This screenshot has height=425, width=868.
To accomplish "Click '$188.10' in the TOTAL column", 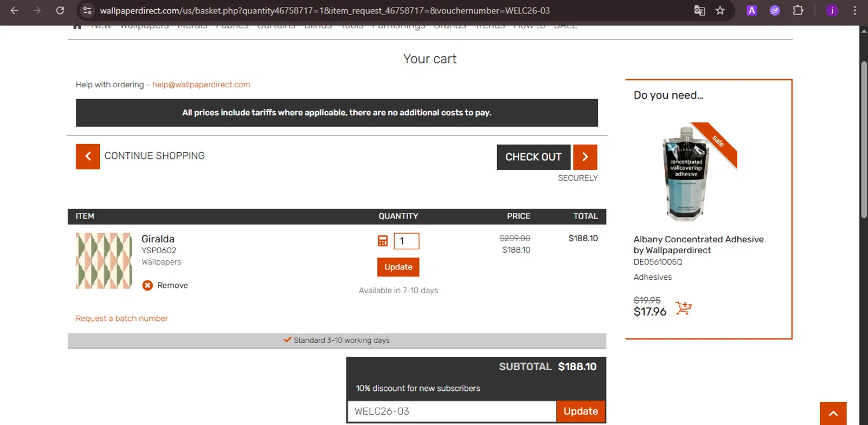I will coord(583,238).
